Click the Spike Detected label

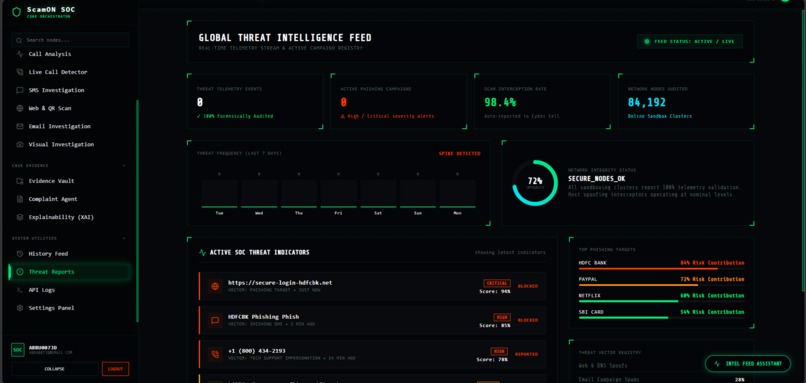[x=460, y=153]
